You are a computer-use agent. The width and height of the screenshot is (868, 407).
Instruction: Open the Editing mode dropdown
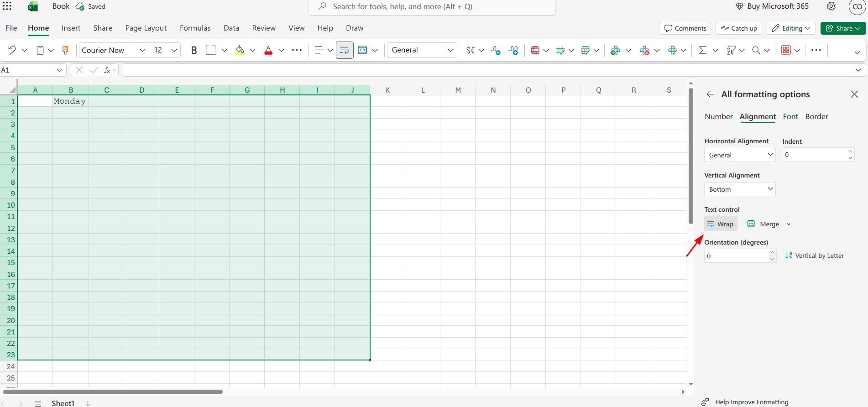click(791, 28)
